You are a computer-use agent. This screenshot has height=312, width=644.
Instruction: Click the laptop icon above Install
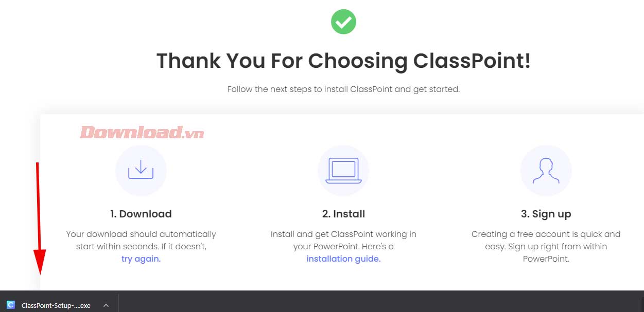(x=343, y=170)
